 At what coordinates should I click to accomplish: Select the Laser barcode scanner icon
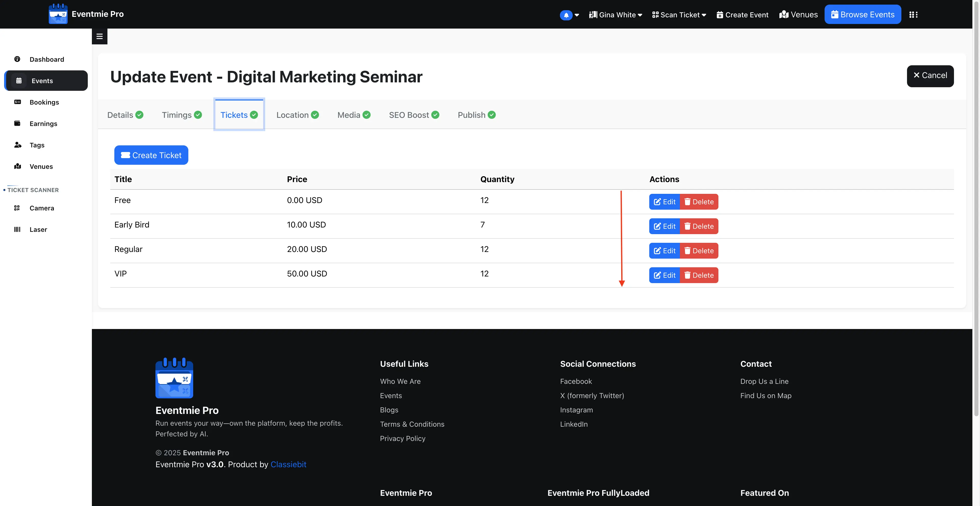coord(17,229)
